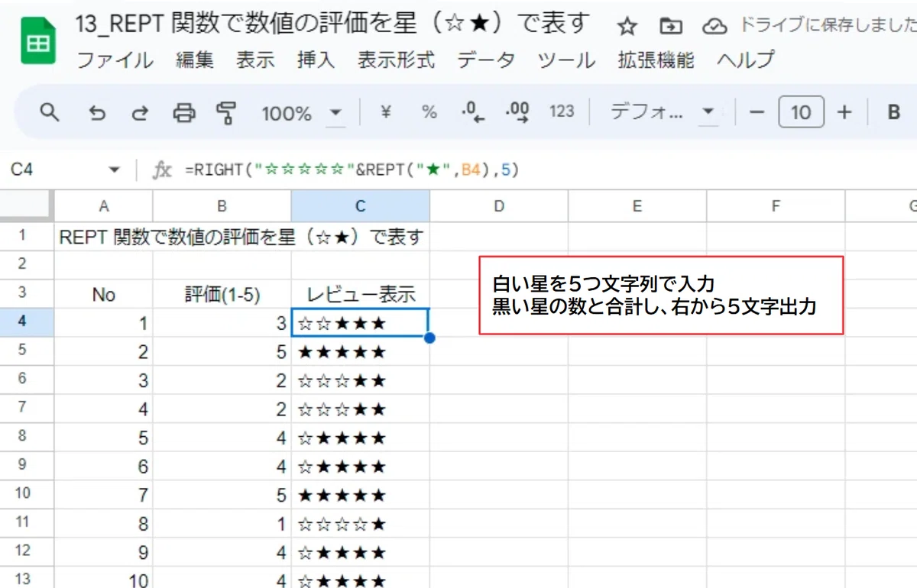Select cell B6 in row No 3
The width and height of the screenshot is (917, 588).
(222, 380)
